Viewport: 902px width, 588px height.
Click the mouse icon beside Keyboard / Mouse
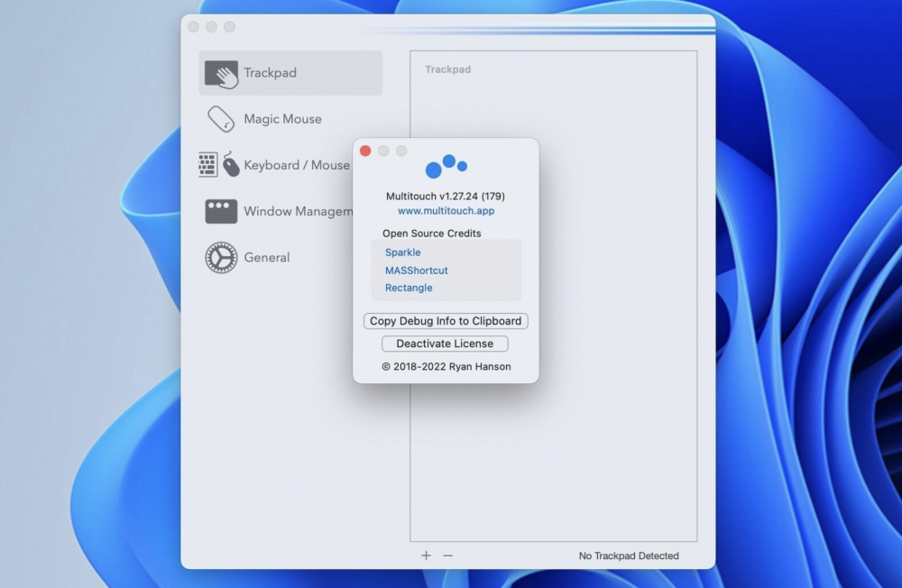click(x=231, y=164)
